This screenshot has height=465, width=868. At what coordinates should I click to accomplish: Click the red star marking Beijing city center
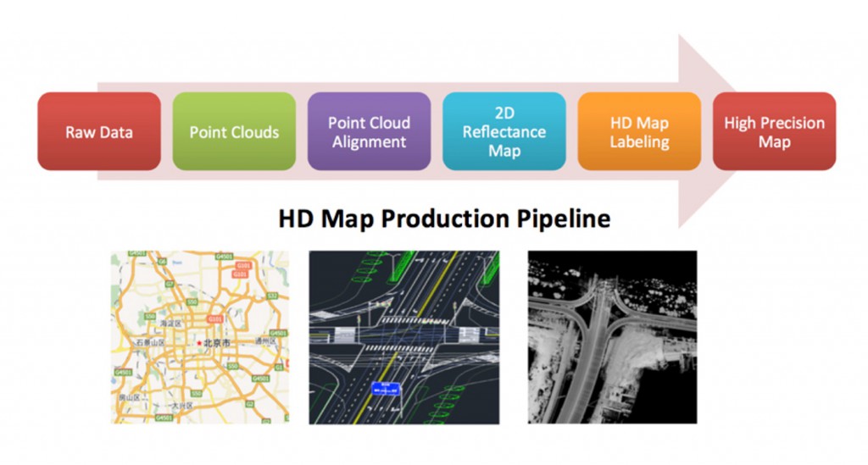(x=198, y=343)
